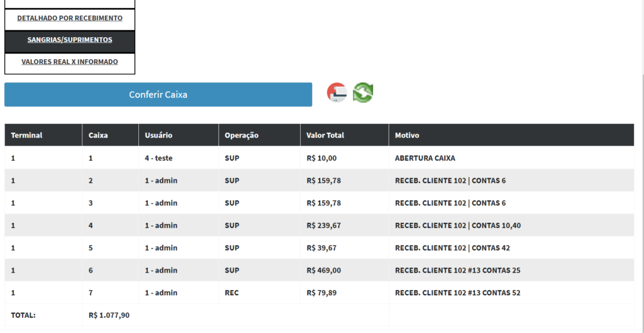Click the Valor Total column header
Viewport: 644px width, 333px height.
point(325,135)
